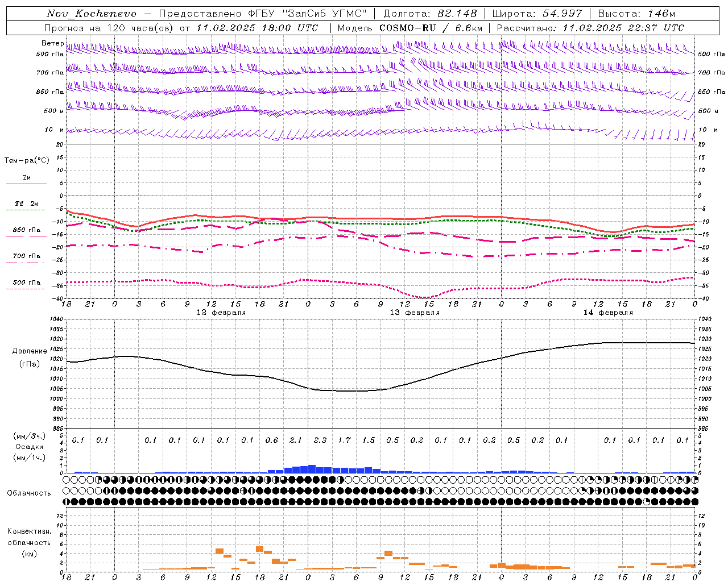Viewport: 728px width, 582px height.
Task: Click the 'Ветер' wind panel label
Action: click(52, 43)
